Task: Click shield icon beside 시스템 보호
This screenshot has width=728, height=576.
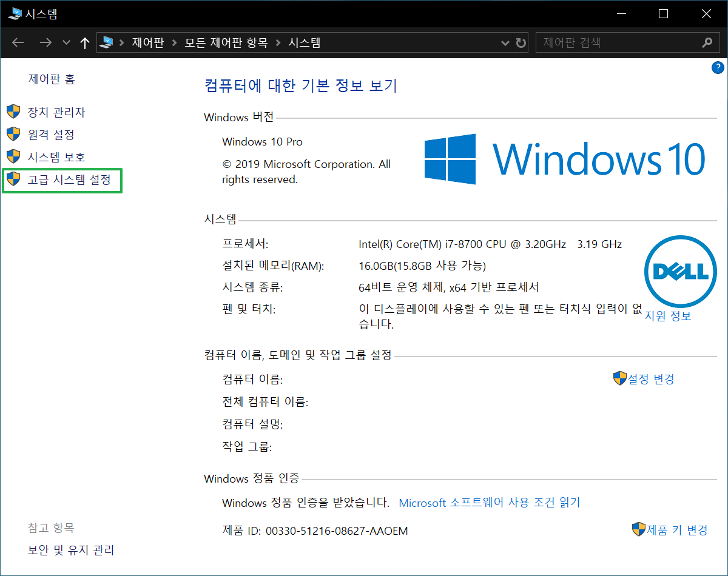Action: point(13,156)
